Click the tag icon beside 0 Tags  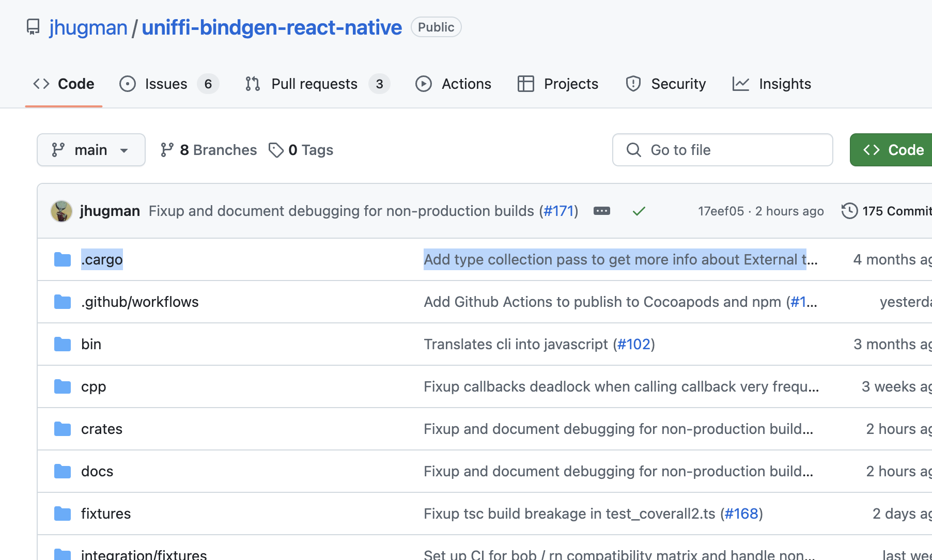(x=277, y=149)
